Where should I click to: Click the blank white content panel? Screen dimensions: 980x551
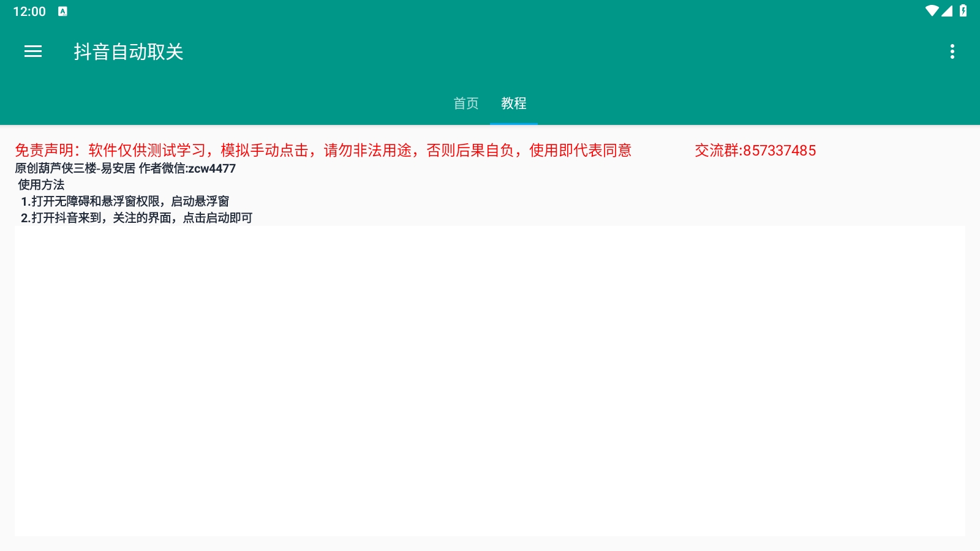490,381
